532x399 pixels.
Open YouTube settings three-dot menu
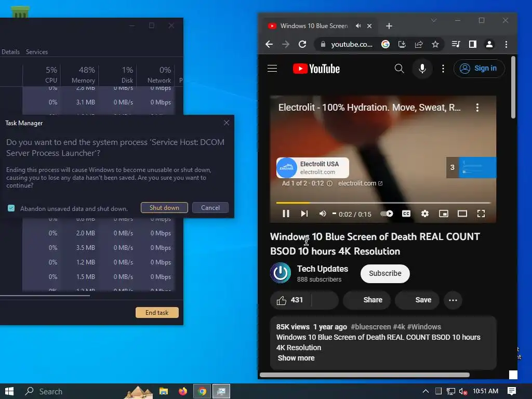pyautogui.click(x=443, y=69)
